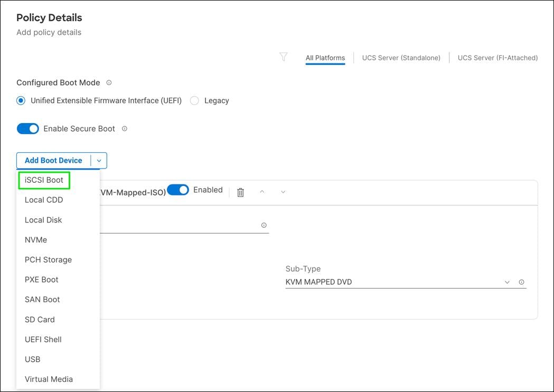554x392 pixels.
Task: Click the delete trash icon for KVM-Mapped-ISO device
Action: 240,192
